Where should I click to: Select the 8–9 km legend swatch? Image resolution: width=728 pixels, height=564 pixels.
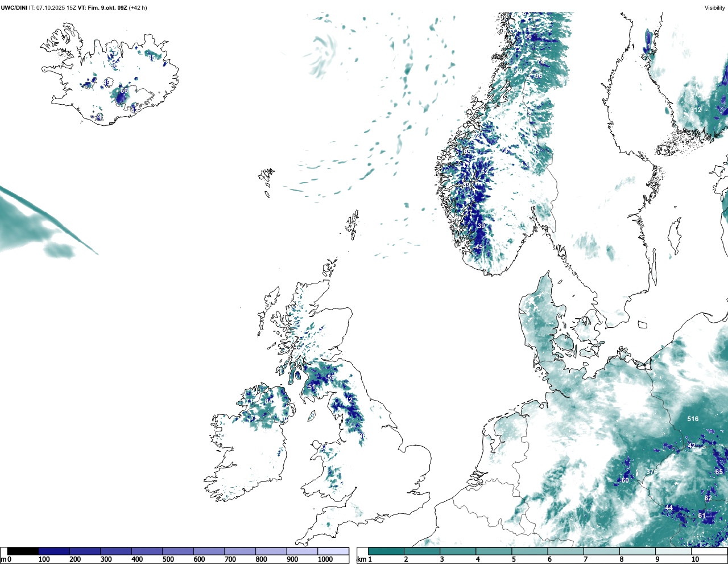click(x=638, y=551)
